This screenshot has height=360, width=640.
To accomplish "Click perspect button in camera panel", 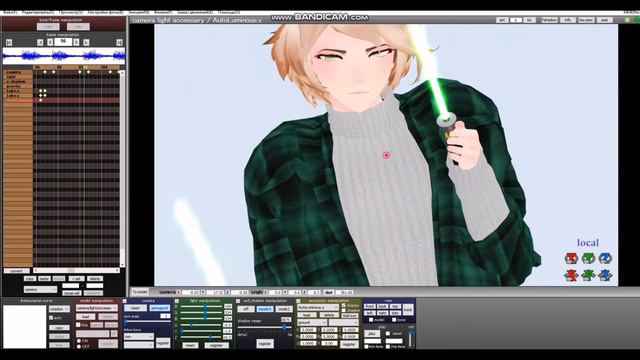I will coord(160,308).
